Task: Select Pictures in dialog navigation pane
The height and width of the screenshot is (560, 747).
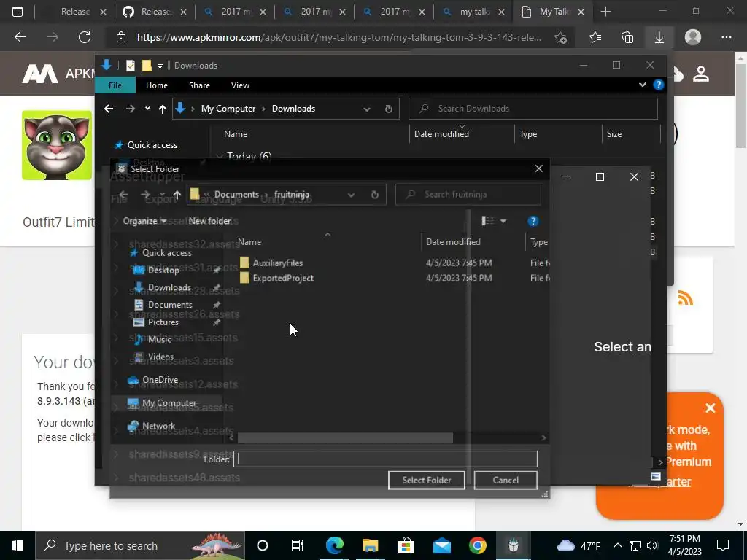Action: [x=163, y=322]
